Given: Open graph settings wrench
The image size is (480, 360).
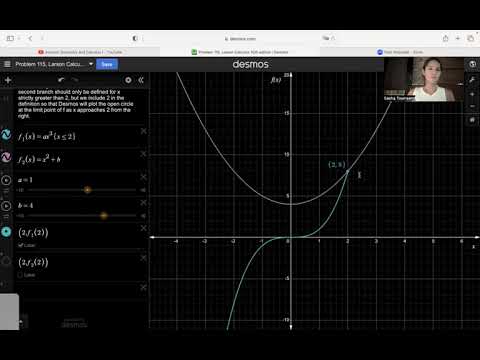Looking at the screenshot, I should pos(472,80).
